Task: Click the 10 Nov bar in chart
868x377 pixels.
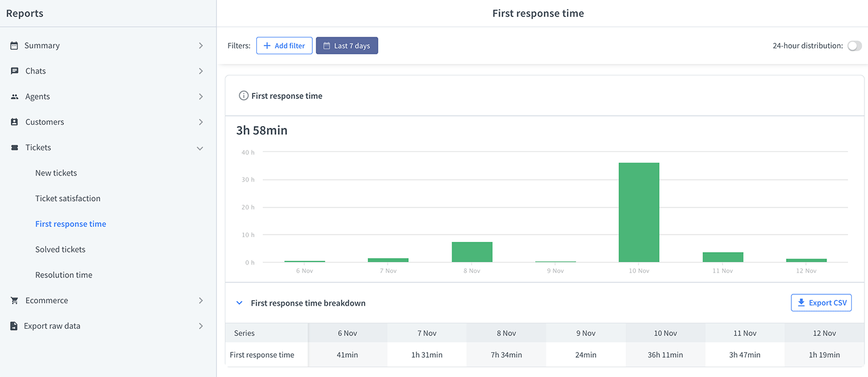Action: pos(639,212)
